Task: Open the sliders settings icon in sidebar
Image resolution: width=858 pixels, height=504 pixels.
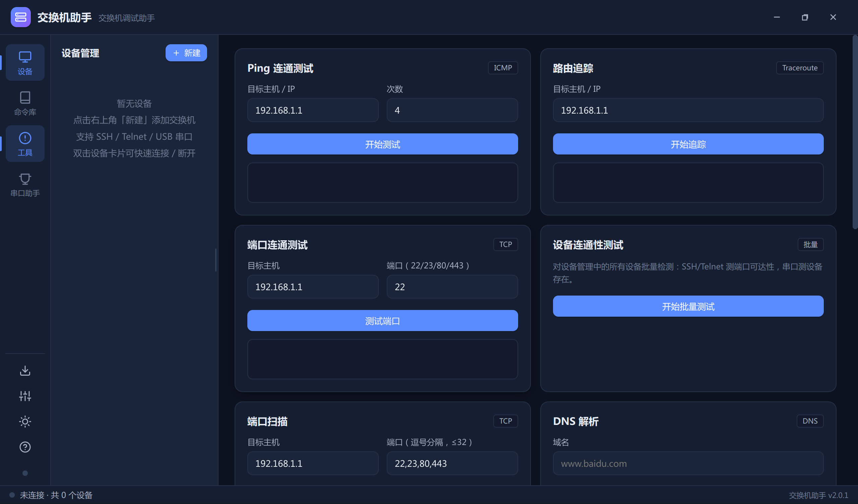Action: tap(25, 396)
